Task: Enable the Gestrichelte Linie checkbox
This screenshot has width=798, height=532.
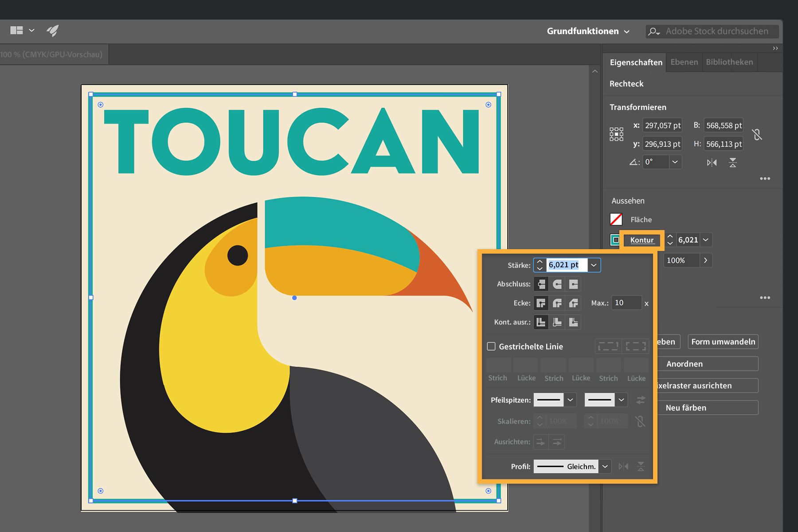Action: pyautogui.click(x=491, y=346)
